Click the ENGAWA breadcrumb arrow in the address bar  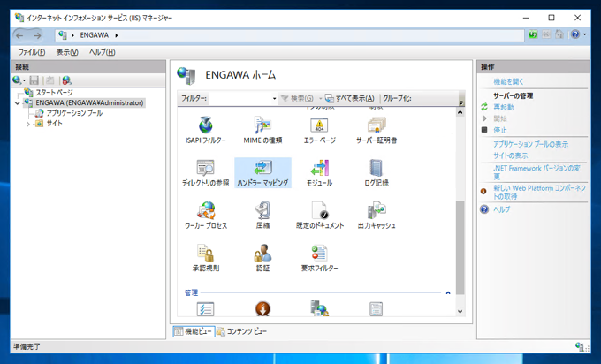[116, 35]
